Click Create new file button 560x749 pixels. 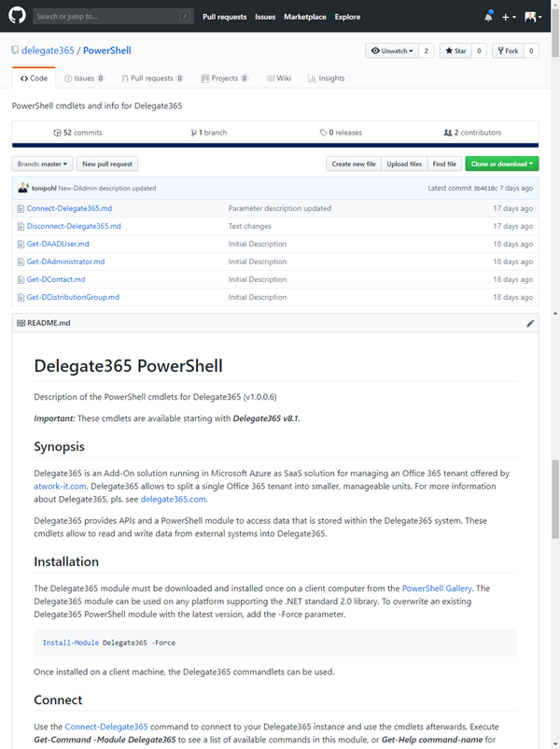coord(354,163)
